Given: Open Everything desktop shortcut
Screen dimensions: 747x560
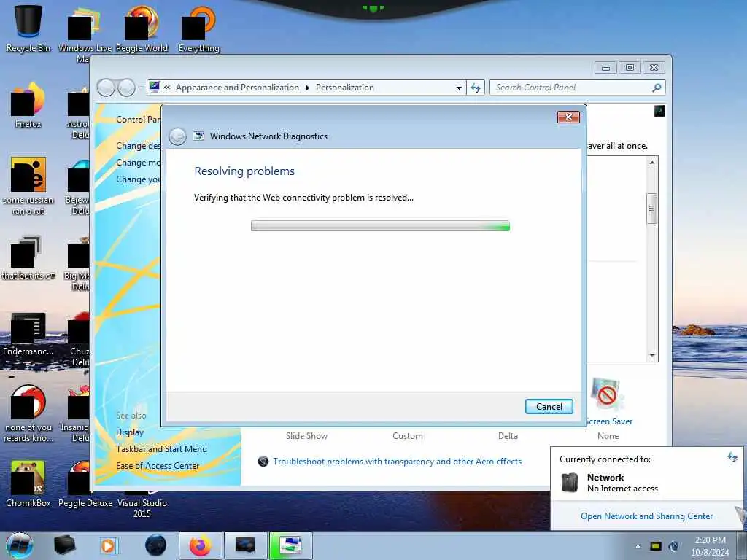Looking at the screenshot, I should click(198, 28).
